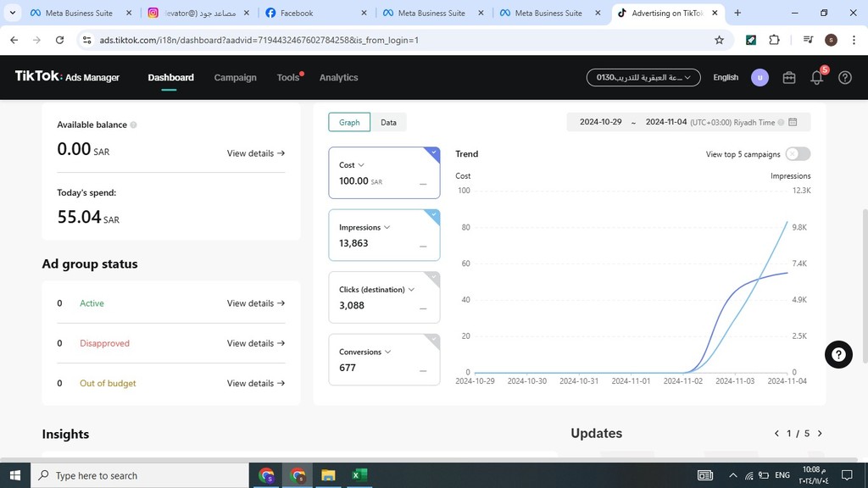
Task: Open Chrome profile avatar
Action: [831, 40]
